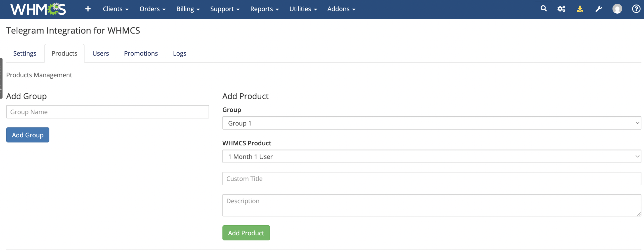
Task: Open the plus quick-add menu
Action: (88, 9)
